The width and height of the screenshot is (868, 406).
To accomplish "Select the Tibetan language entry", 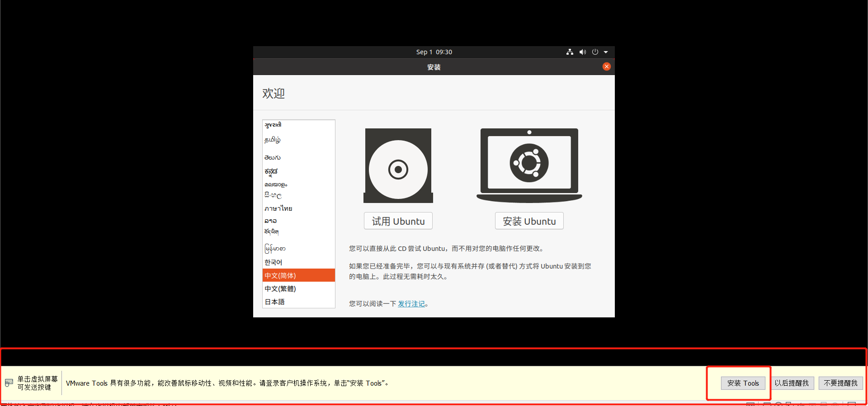I will pos(298,232).
